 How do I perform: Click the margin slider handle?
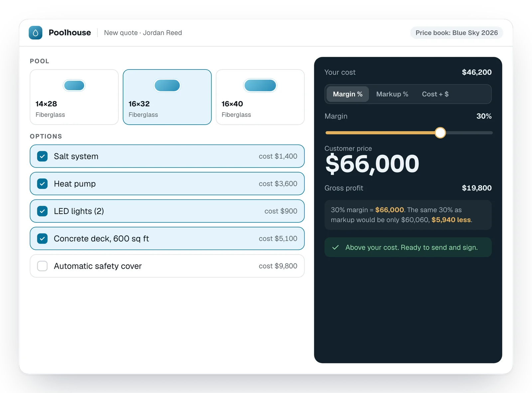click(x=440, y=133)
